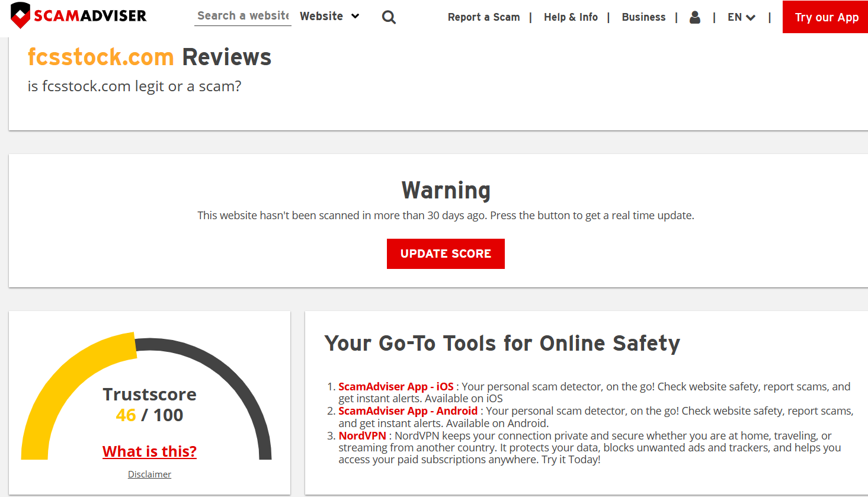The image size is (868, 497).
Task: Open Help & Info menu item
Action: (571, 17)
